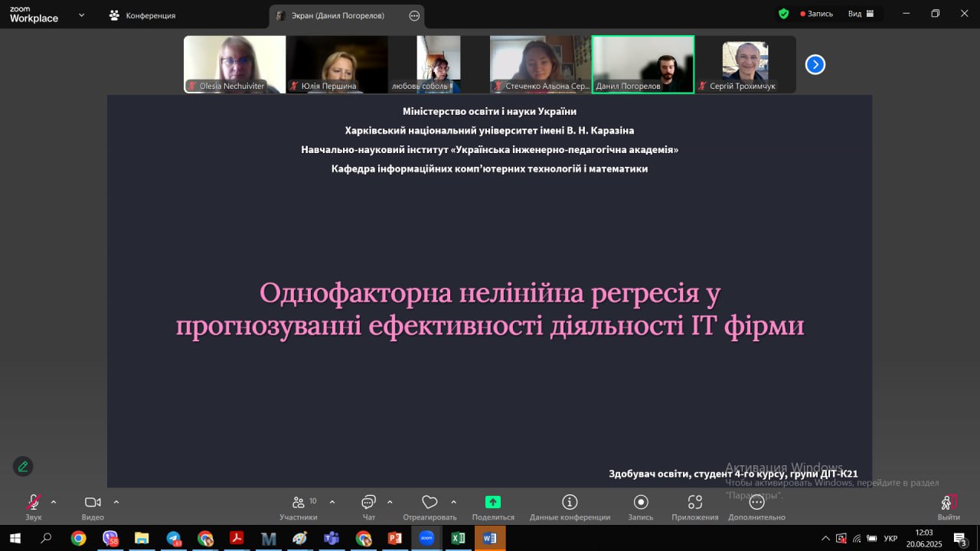Image resolution: width=980 pixels, height=551 pixels.
Task: Click the Отреагировать reactions heart icon
Action: (x=430, y=502)
